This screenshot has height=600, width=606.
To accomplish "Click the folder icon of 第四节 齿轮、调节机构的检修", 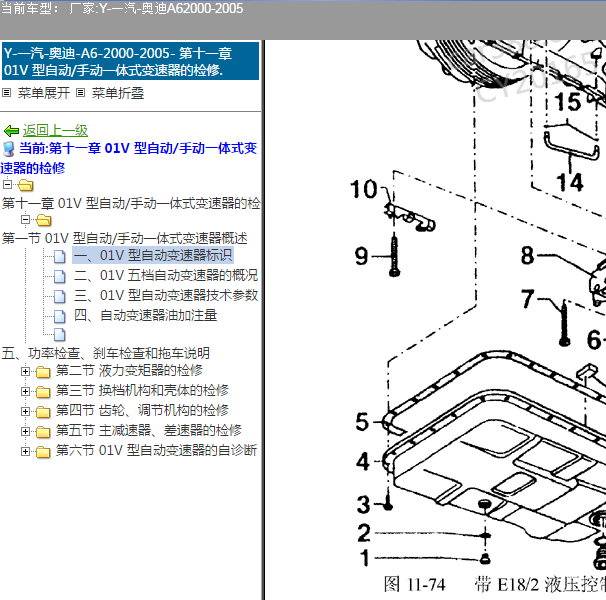I will (43, 412).
